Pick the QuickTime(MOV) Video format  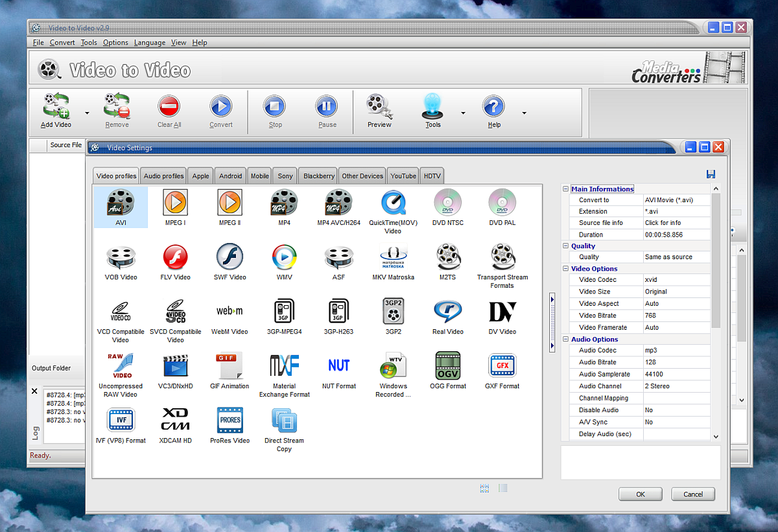[x=393, y=212]
